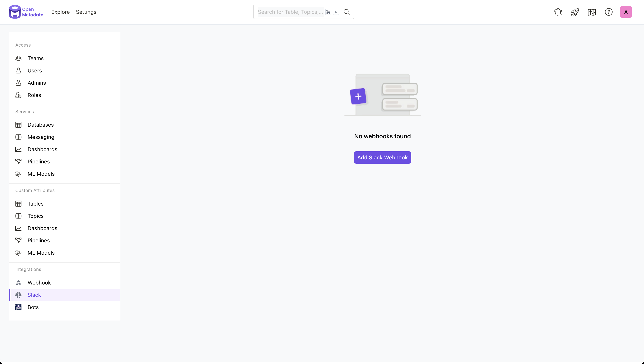Screen dimensions: 644x364
Task: Go to Teams in Access section
Action: click(x=35, y=58)
